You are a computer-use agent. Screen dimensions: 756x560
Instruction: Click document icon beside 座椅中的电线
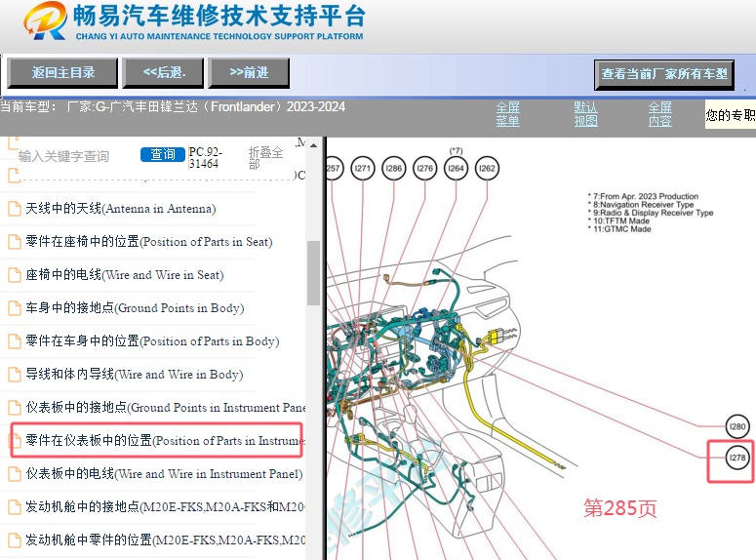click(15, 275)
